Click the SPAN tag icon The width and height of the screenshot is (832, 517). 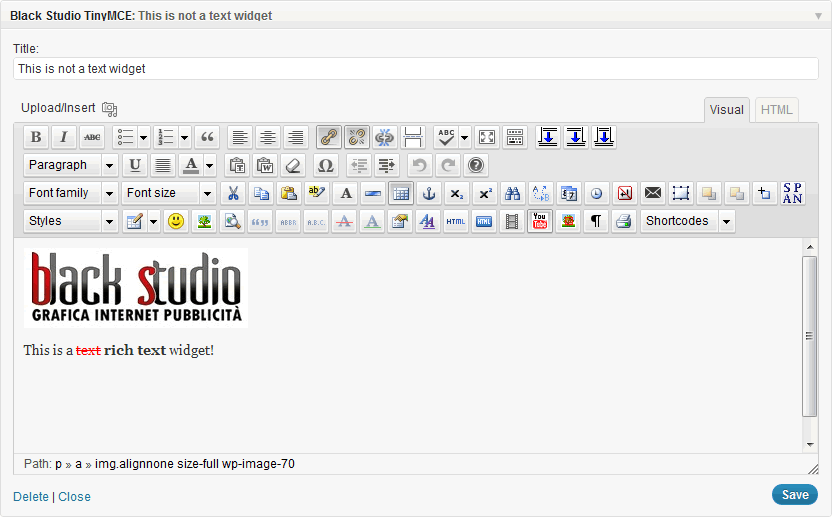(x=793, y=193)
